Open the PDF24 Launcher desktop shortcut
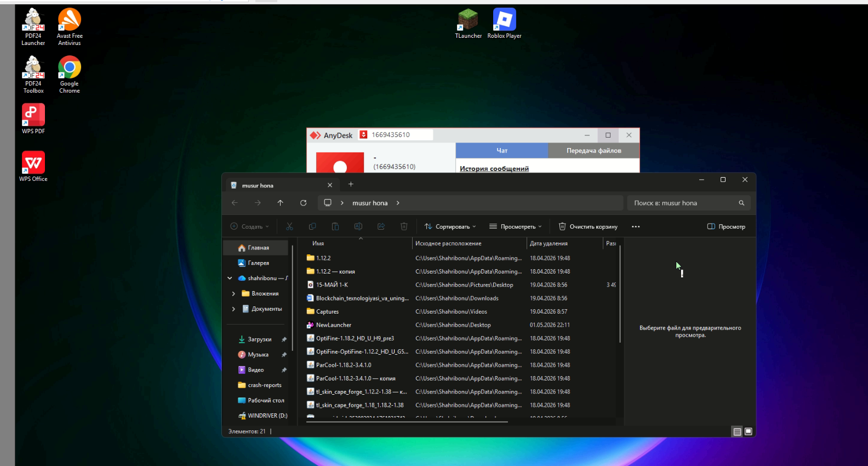This screenshot has height=466, width=868. point(33,27)
